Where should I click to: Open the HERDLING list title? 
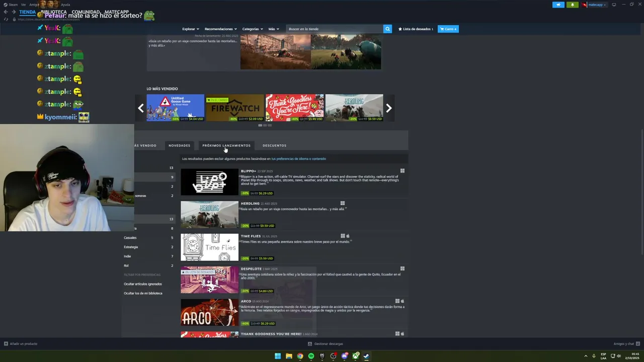coord(250,204)
